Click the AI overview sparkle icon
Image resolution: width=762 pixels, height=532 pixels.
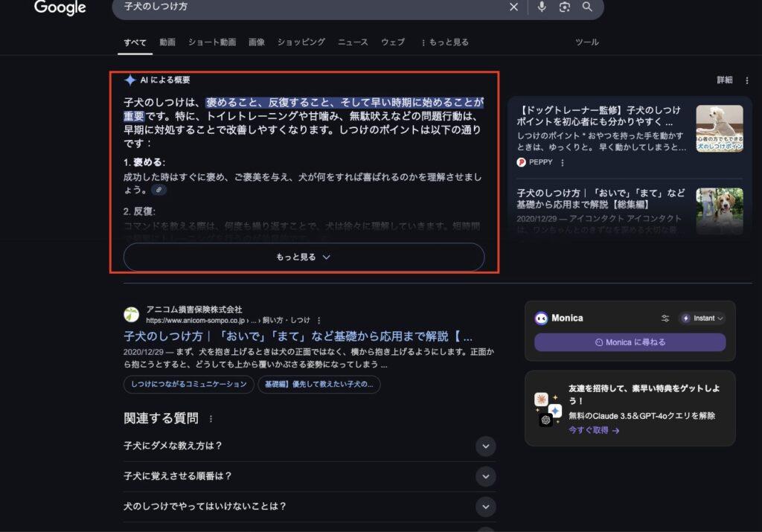[x=129, y=80]
